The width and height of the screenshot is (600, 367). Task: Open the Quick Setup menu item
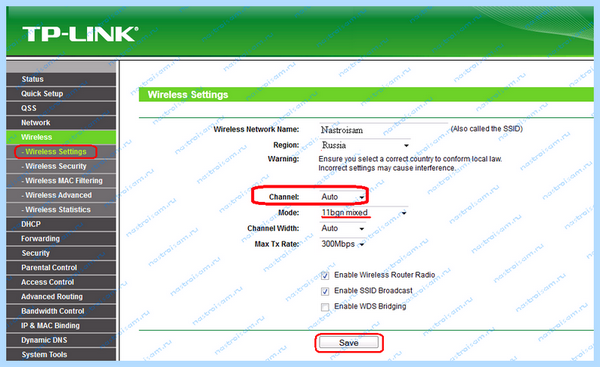[61, 94]
